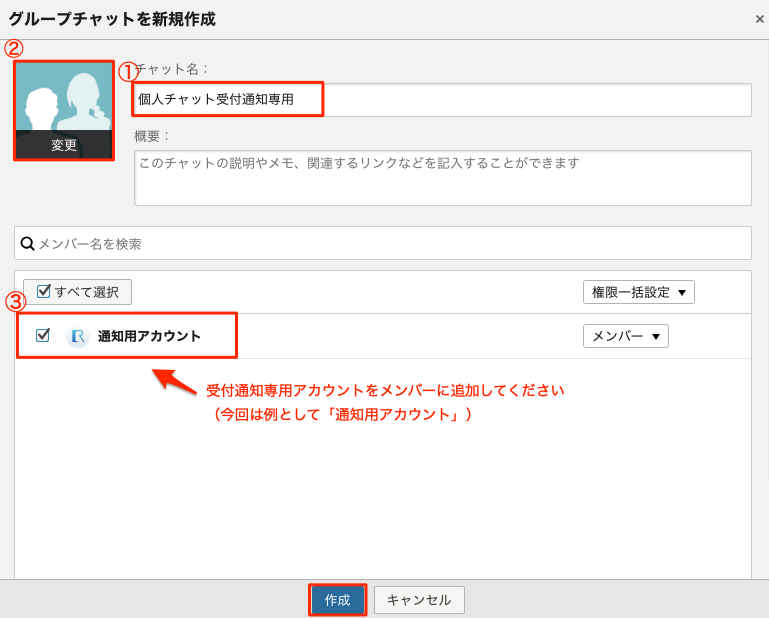Expand the メンバー role dropdown
The width and height of the screenshot is (769, 618).
[x=625, y=336]
